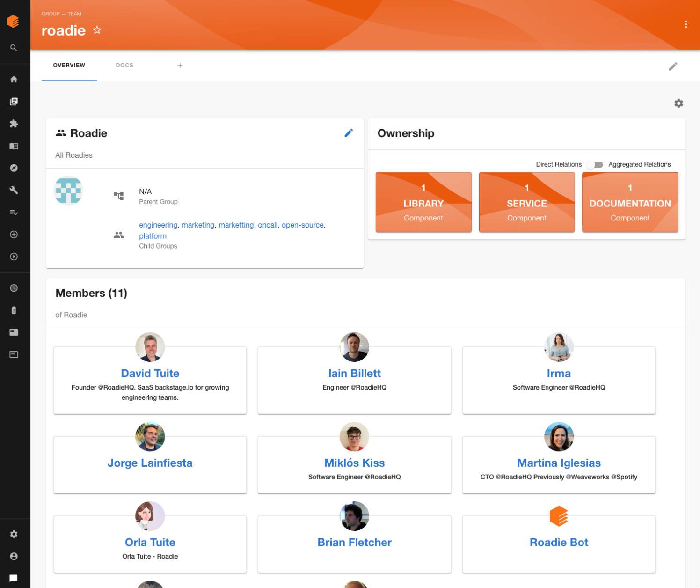Open search from the sidebar
Viewport: 700px width, 588px height.
tap(14, 47)
